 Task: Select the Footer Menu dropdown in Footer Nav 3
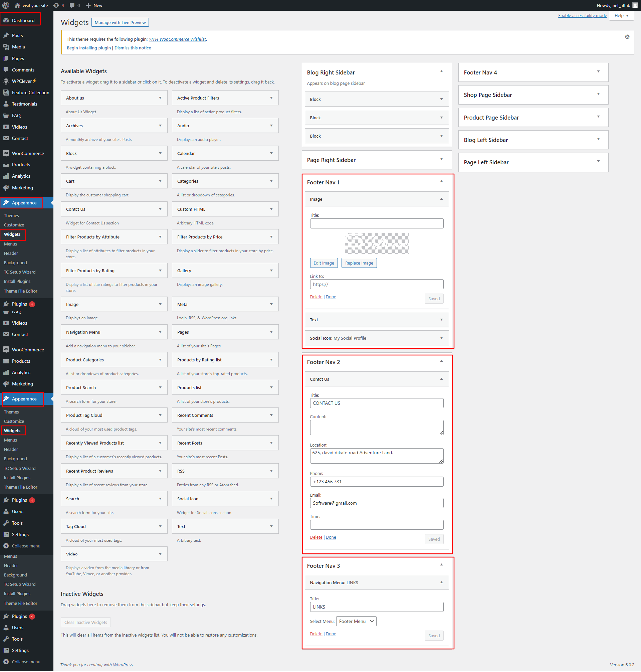point(354,621)
